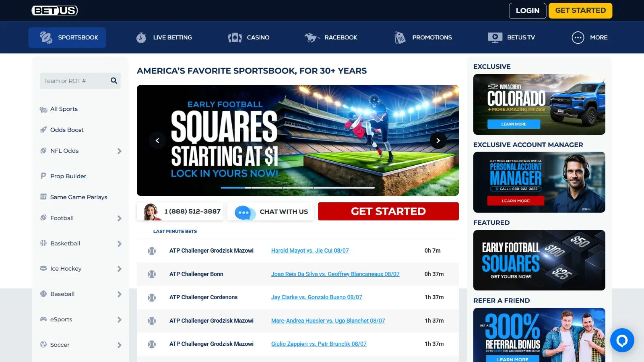The image size is (644, 362).
Task: Expand the NFL Odds submenu
Action: 119,151
